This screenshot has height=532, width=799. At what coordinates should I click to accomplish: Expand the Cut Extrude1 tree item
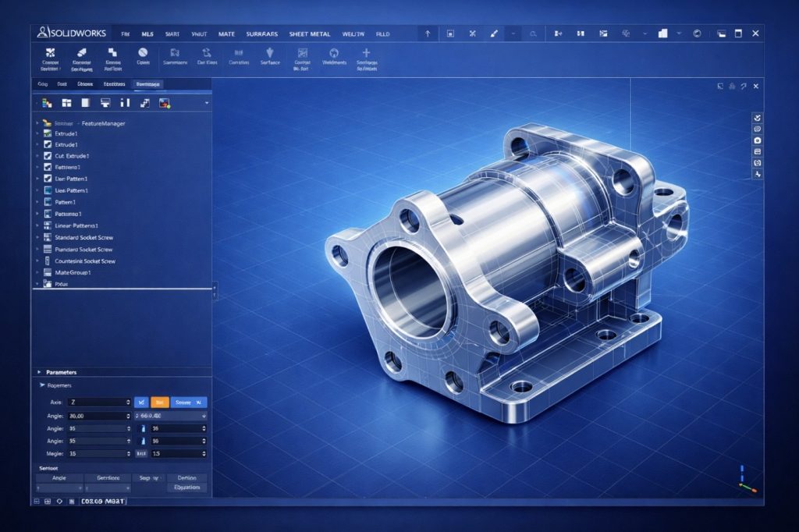pos(37,156)
